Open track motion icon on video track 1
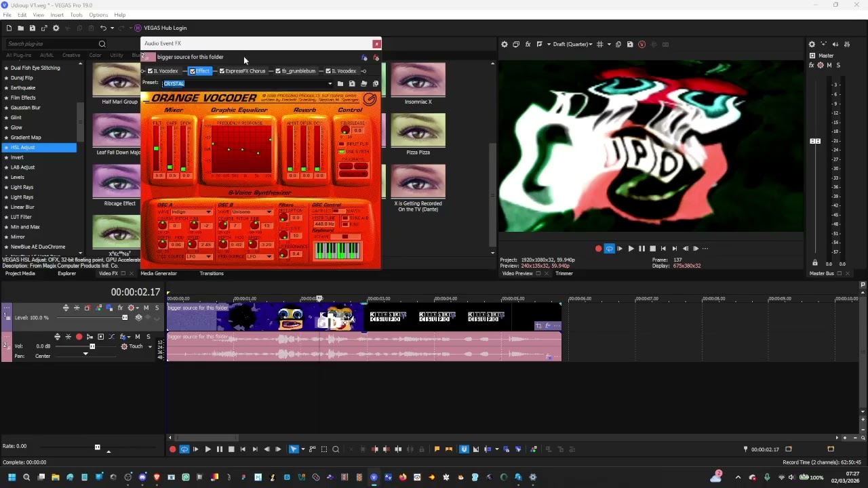Image resolution: width=868 pixels, height=488 pixels. (x=87, y=308)
